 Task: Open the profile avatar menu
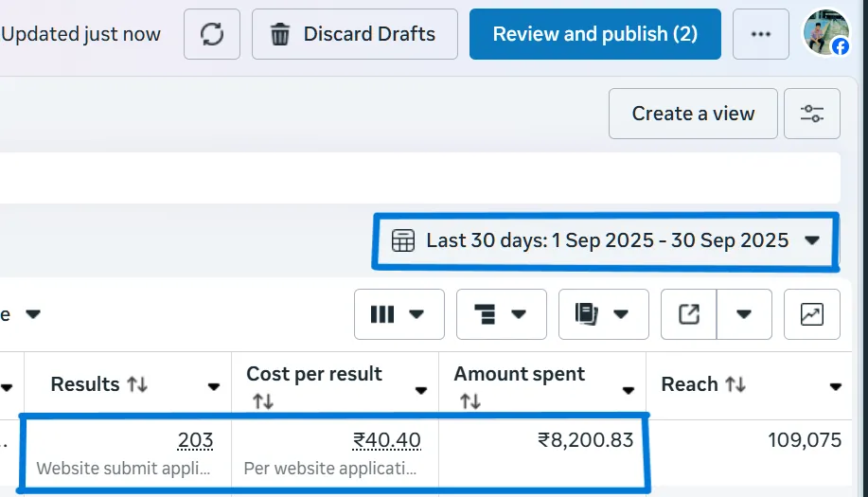coord(825,34)
